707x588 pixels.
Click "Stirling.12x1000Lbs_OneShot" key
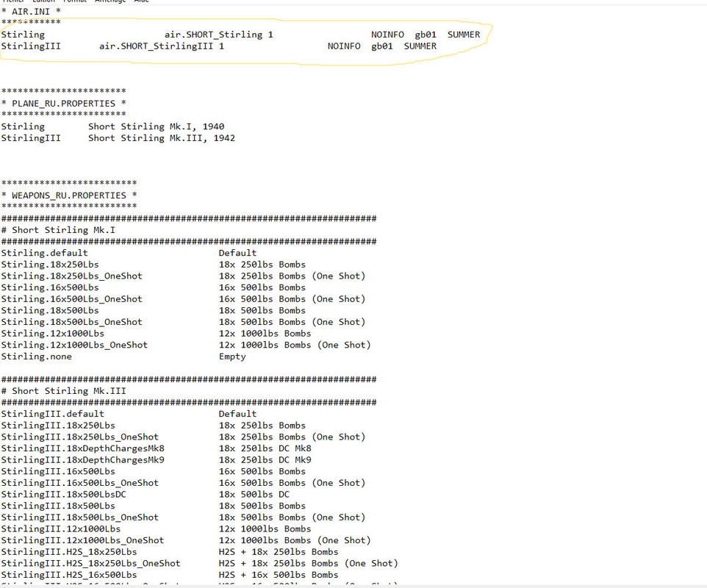74,345
